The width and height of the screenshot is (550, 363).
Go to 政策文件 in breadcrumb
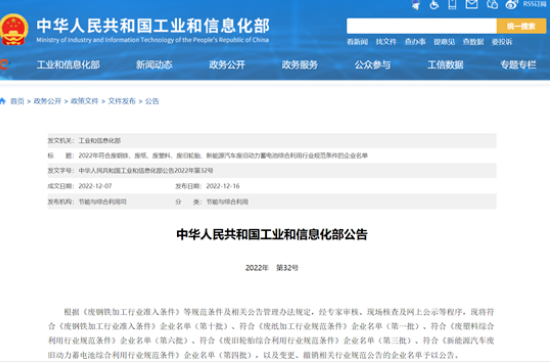tap(85, 101)
